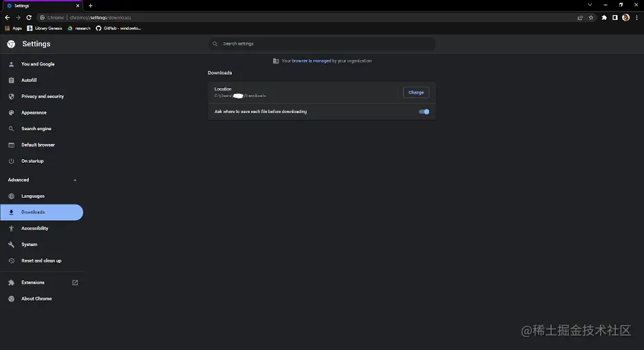Click the shield icon for Privacy and security

(x=12, y=96)
